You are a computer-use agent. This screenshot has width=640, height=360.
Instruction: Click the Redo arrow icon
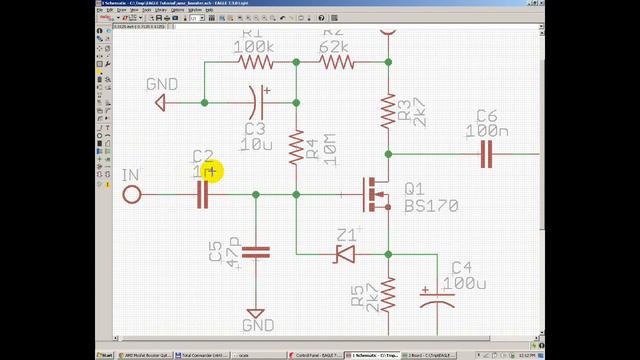[x=291, y=18]
